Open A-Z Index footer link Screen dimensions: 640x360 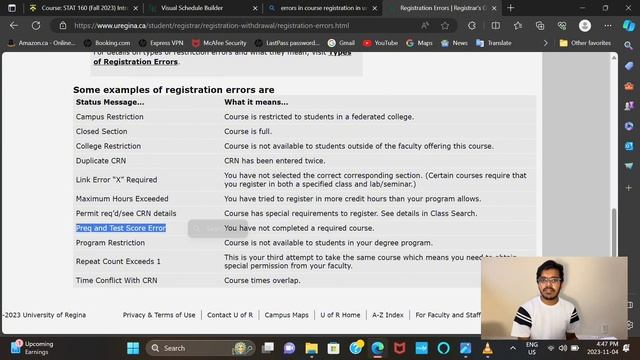[388, 315]
